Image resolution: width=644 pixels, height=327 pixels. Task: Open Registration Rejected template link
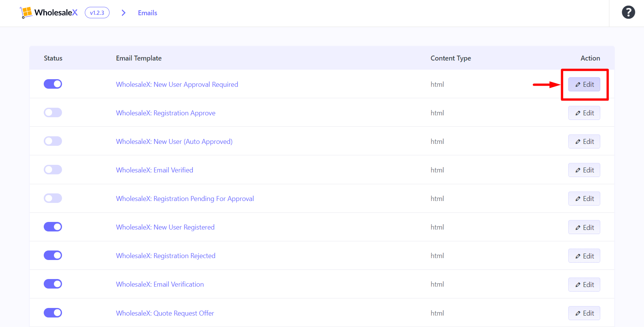pos(165,256)
